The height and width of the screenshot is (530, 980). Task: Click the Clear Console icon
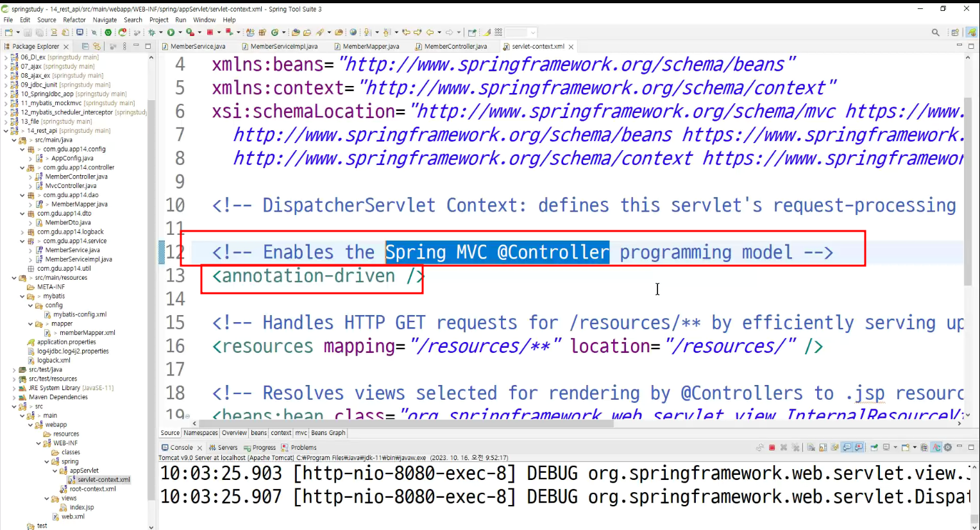point(811,447)
